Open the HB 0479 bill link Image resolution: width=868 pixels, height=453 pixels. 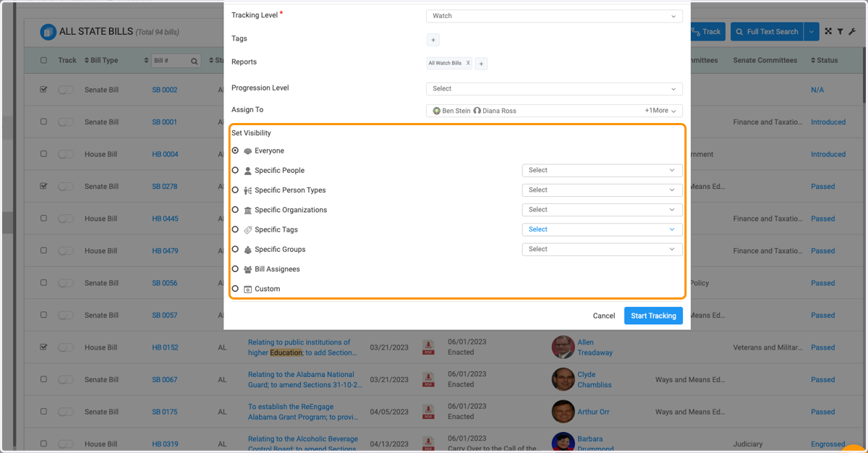pyautogui.click(x=165, y=251)
